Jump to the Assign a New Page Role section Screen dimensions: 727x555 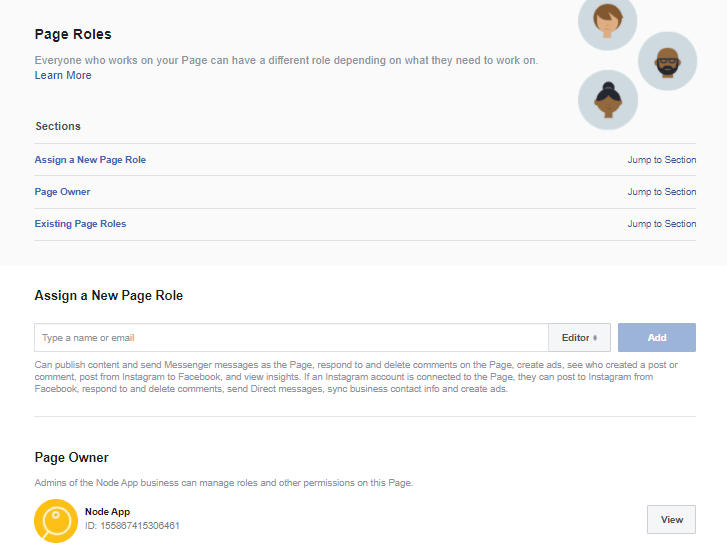[x=662, y=159]
